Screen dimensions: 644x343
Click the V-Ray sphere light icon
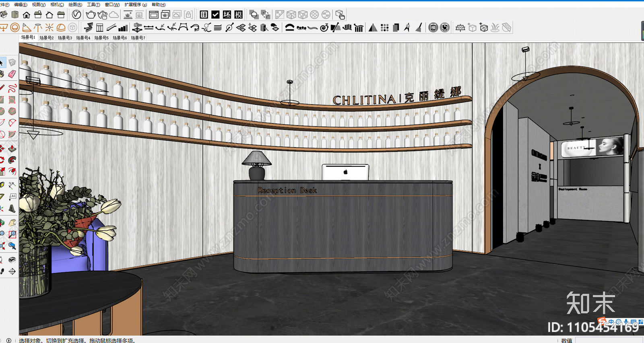[x=15, y=27]
